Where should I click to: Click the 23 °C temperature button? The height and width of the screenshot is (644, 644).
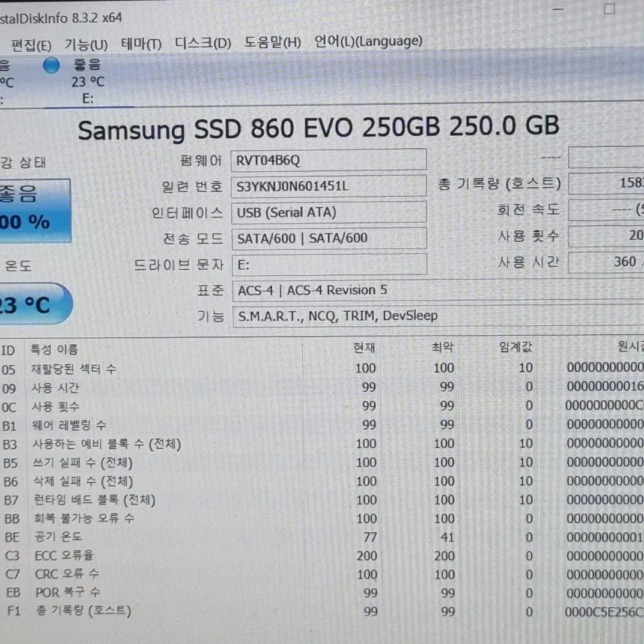35,305
